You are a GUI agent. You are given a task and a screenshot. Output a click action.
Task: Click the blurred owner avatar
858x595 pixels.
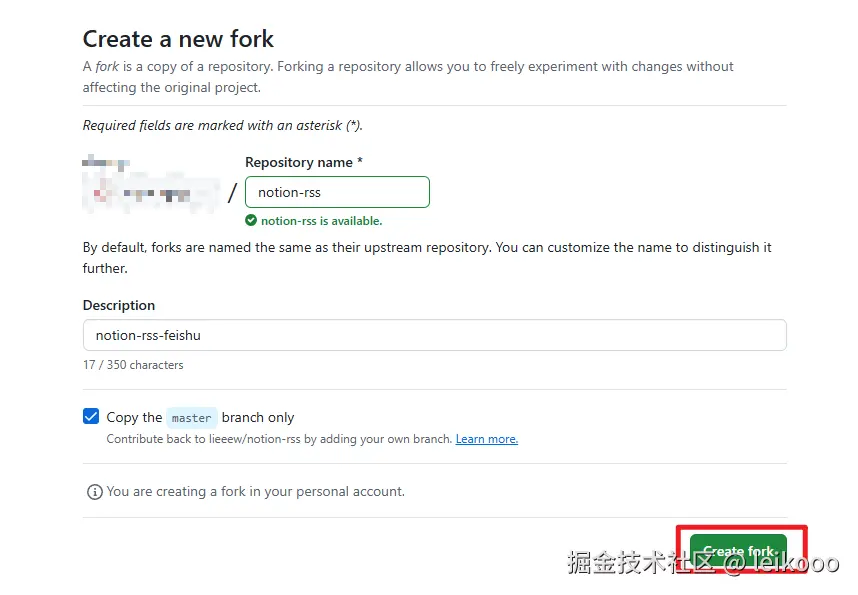pyautogui.click(x=98, y=163)
